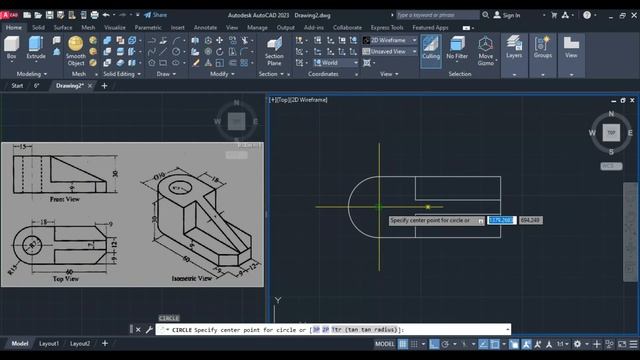Switch to the Start file tab
The image size is (640, 360).
tap(17, 86)
